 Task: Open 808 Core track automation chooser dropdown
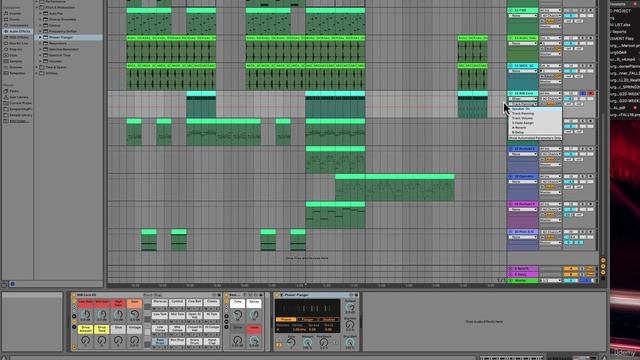(523, 104)
